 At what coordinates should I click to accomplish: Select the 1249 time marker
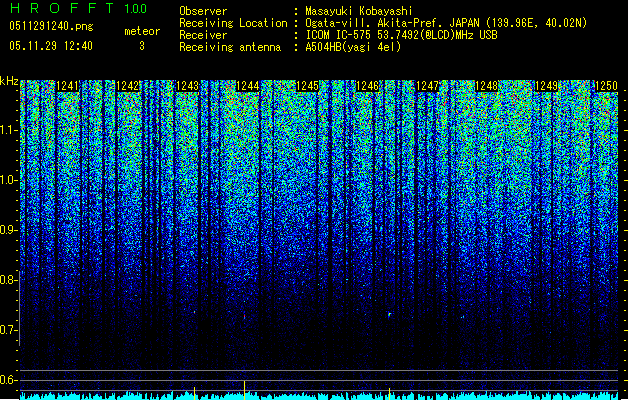(x=546, y=86)
